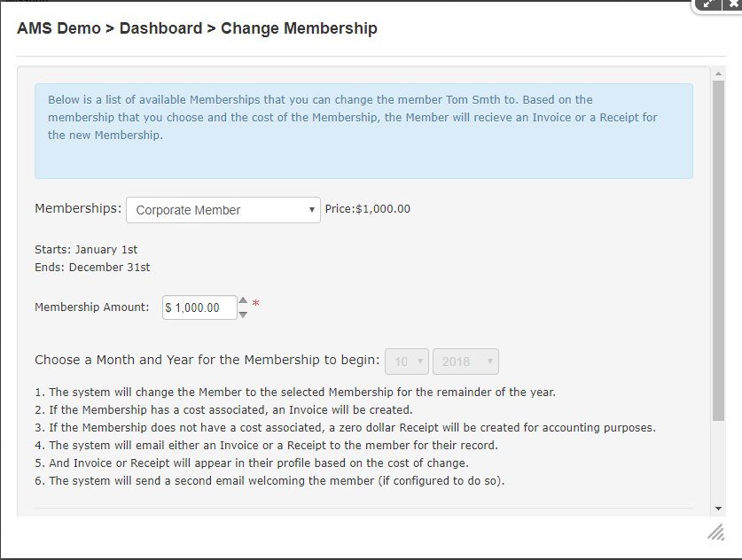The image size is (742, 560).
Task: Open the year dropdown showing 2018
Action: point(465,362)
